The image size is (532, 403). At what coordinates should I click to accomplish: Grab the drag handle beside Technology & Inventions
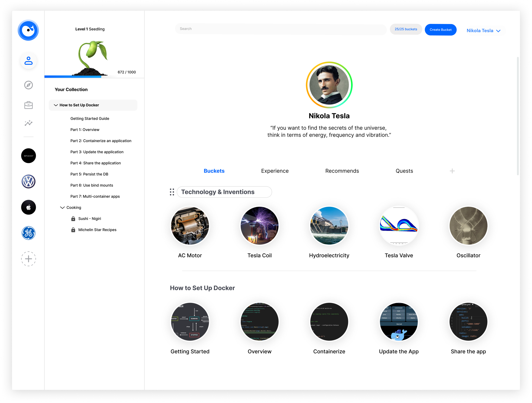(x=172, y=192)
